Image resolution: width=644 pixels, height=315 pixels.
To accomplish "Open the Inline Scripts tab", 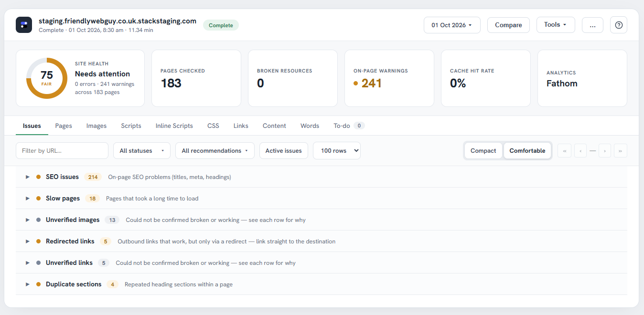I will click(x=174, y=126).
